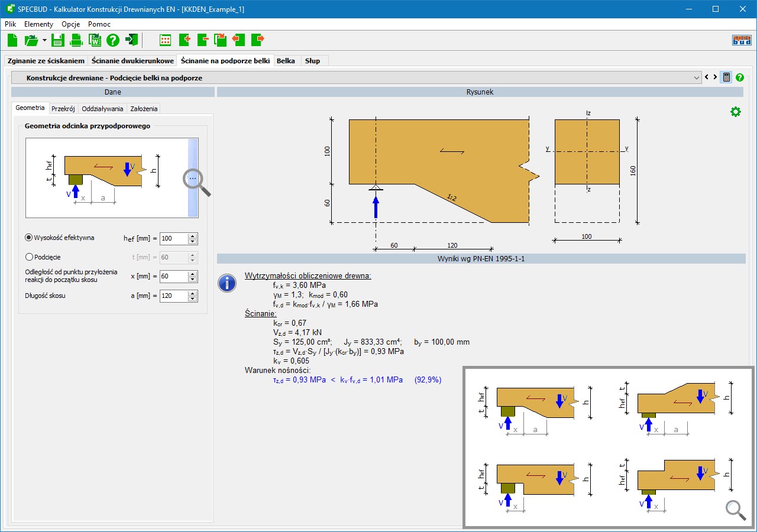The image size is (757, 532).
Task: Open the Oddziaływania tab
Action: pyautogui.click(x=102, y=109)
